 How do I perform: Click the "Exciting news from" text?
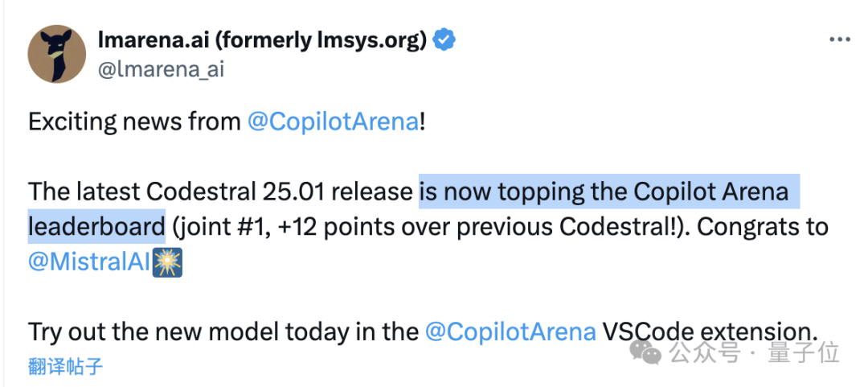coord(134,122)
